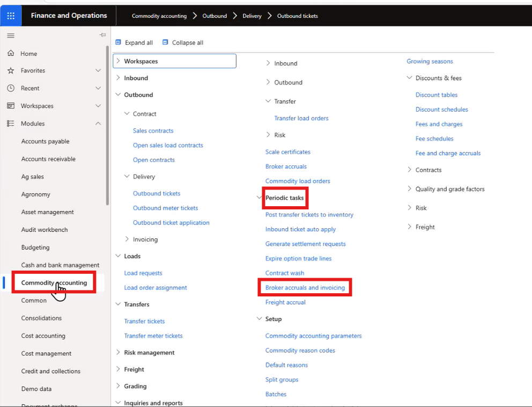
Task: Click the Modules list icon
Action: coord(11,123)
